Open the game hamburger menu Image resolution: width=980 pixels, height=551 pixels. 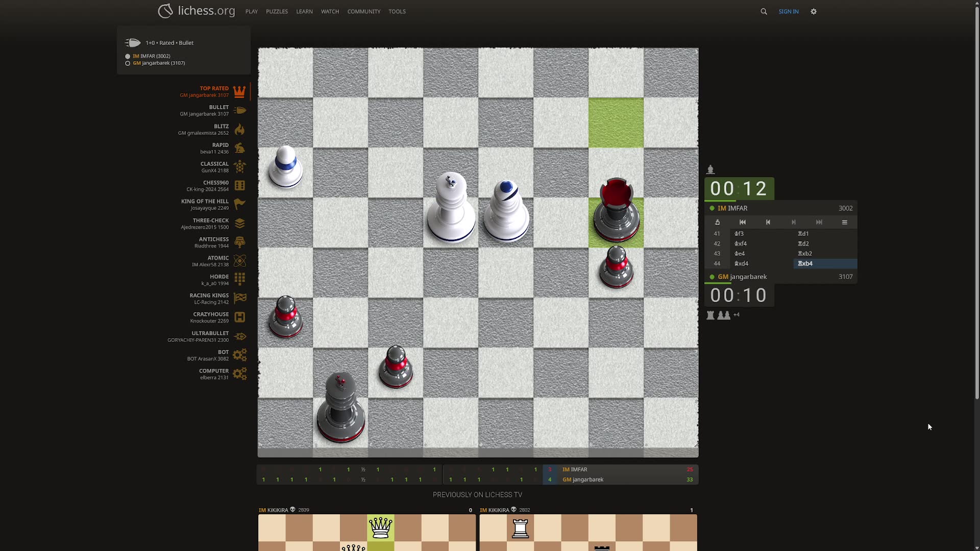pos(845,222)
